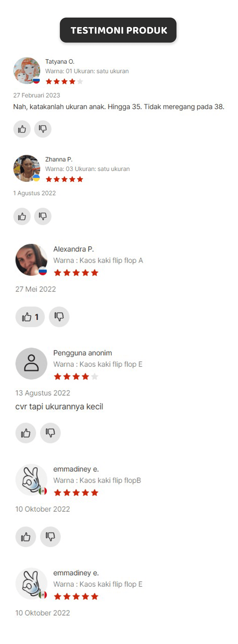Thumbs up emmadiney e.'s flip flopB review

(26, 537)
